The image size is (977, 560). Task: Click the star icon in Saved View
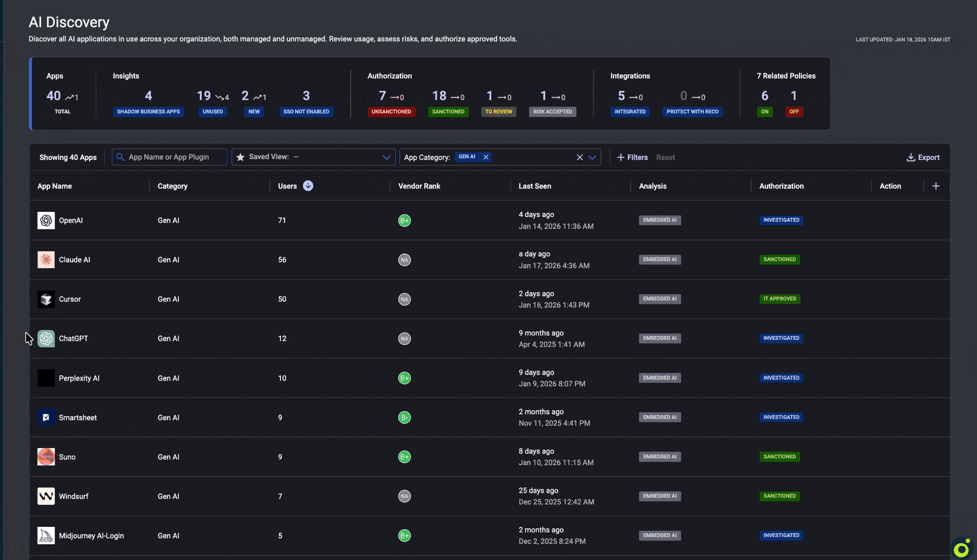240,157
